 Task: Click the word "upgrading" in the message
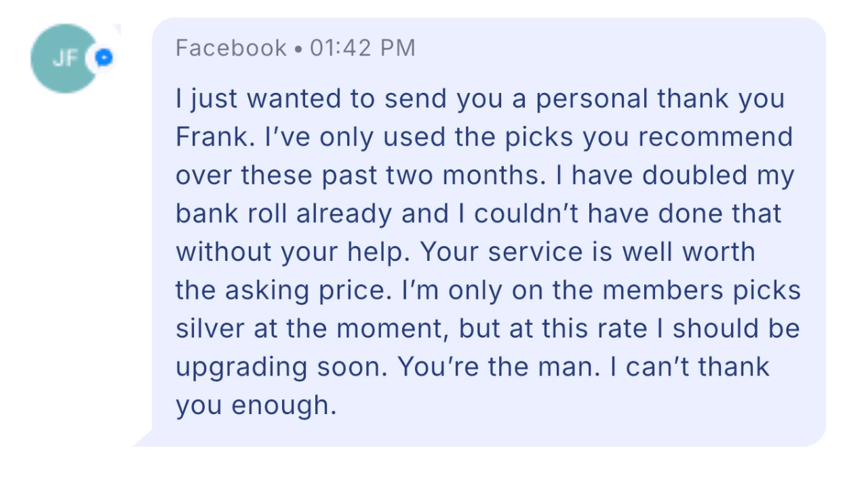tap(237, 367)
